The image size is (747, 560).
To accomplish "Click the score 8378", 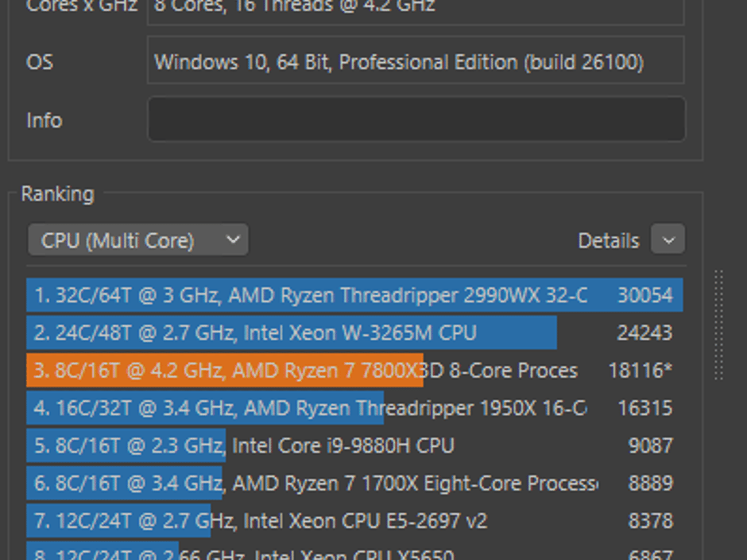I will (650, 521).
